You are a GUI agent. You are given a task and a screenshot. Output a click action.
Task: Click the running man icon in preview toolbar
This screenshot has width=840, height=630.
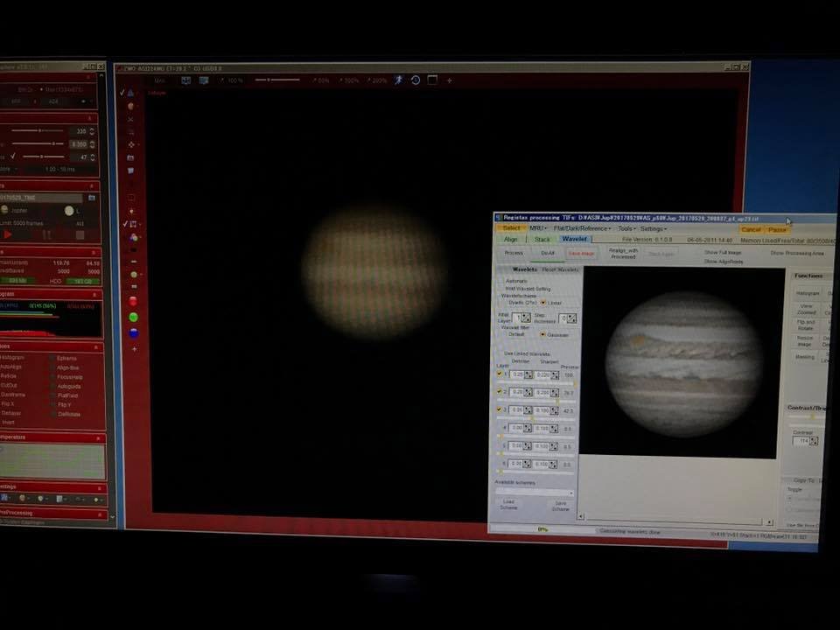pyautogui.click(x=398, y=80)
